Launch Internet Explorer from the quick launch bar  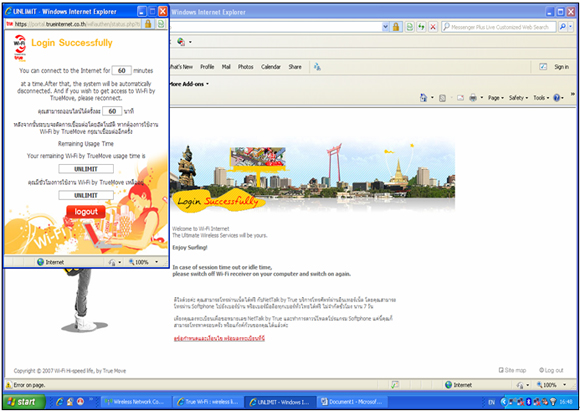(x=60, y=402)
